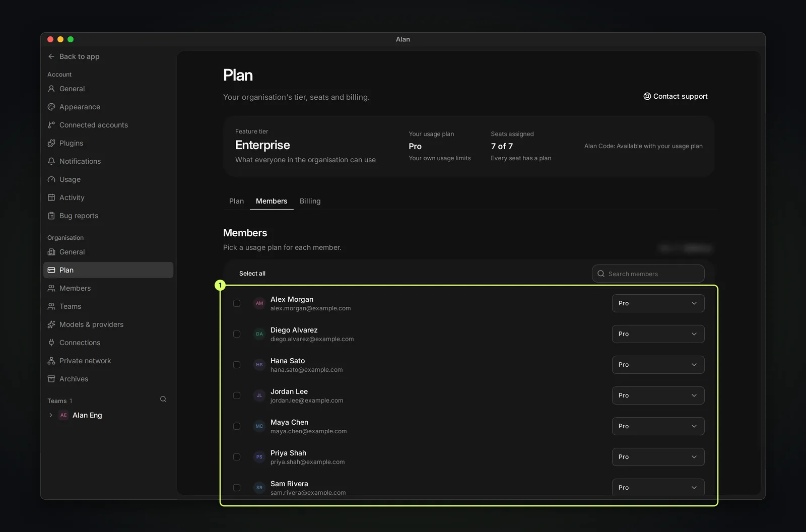This screenshot has width=806, height=532.
Task: Open Jordan Lee's usage plan dropdown
Action: [658, 395]
